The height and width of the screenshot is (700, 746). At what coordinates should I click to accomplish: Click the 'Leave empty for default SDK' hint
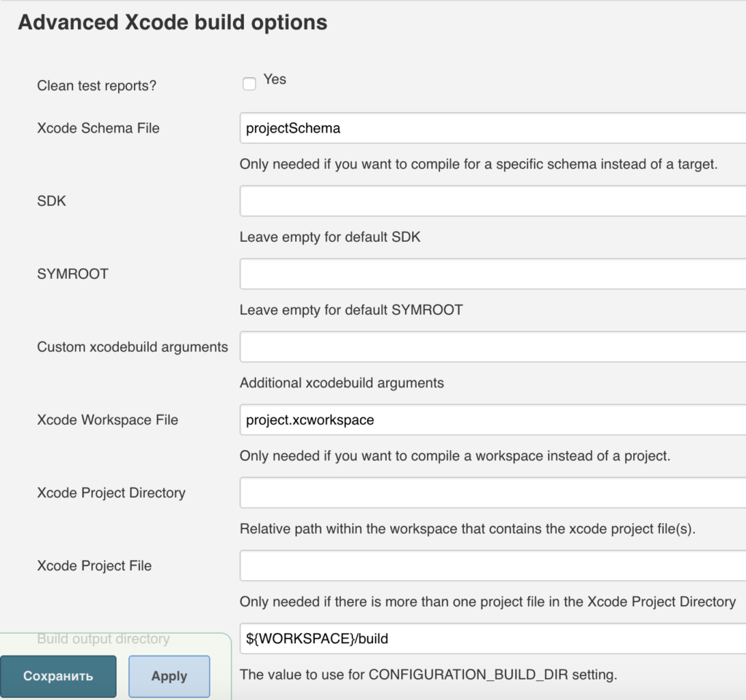click(330, 237)
